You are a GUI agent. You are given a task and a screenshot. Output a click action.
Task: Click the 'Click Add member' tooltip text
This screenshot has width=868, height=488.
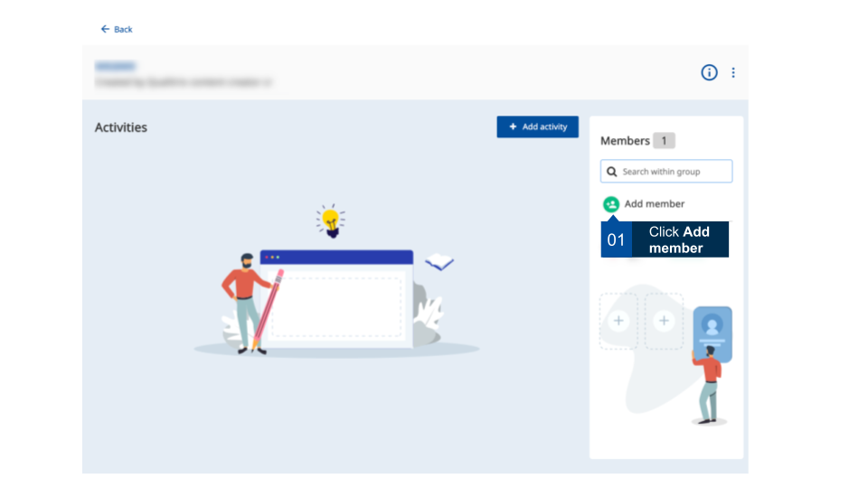tap(679, 239)
